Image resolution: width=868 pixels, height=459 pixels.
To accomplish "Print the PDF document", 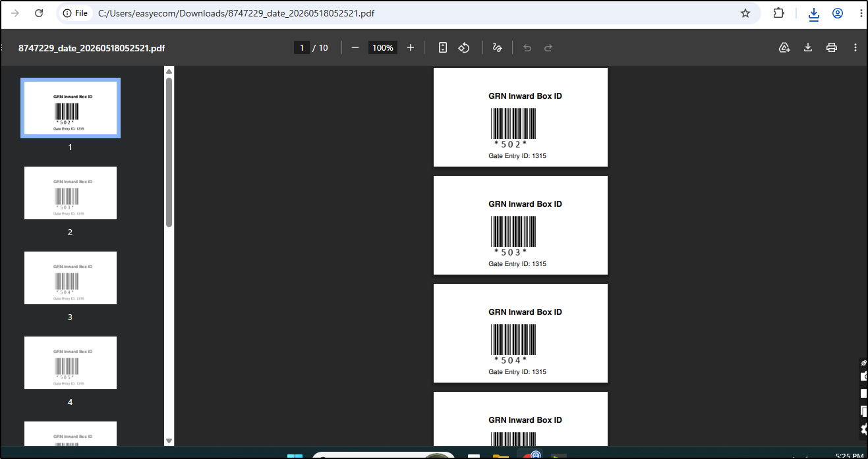I will point(832,47).
